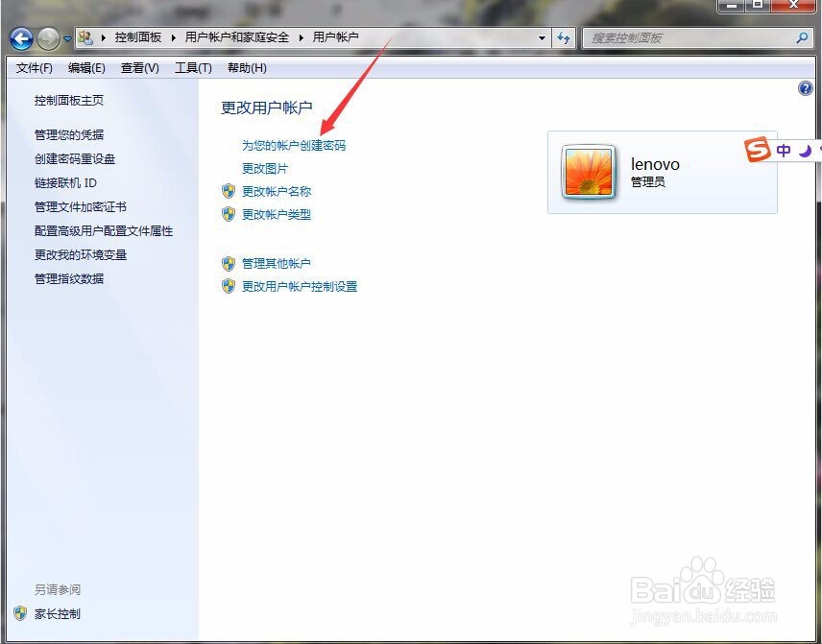Open the 查看(V) menu
The height and width of the screenshot is (644, 822).
tap(138, 67)
